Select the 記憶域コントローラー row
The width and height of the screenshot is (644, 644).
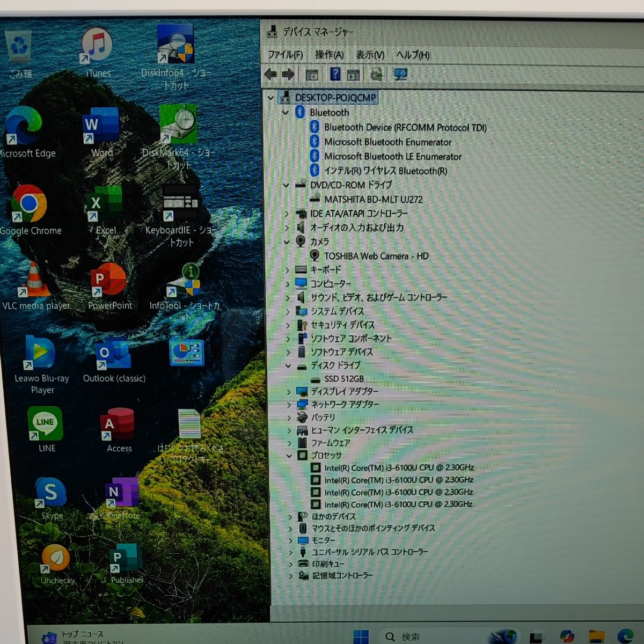[x=342, y=575]
